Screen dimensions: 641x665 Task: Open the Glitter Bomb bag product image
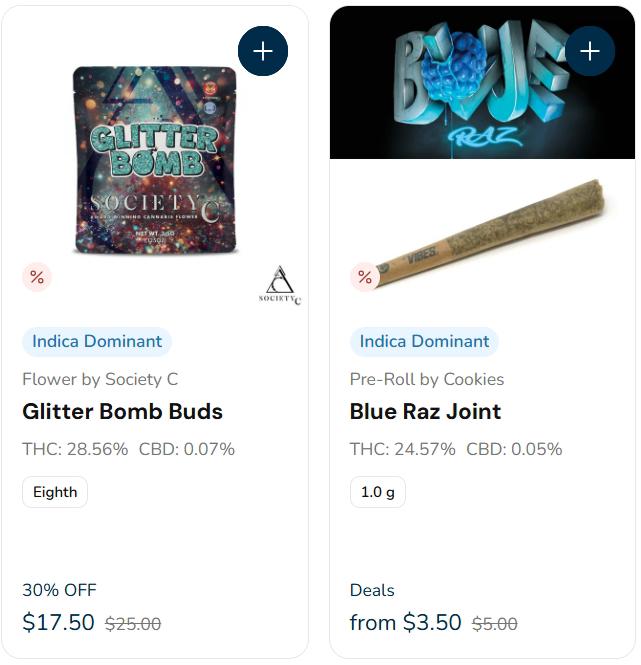tap(155, 160)
